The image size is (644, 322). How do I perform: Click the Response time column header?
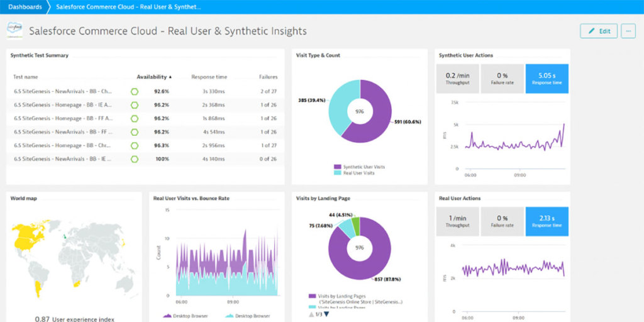209,77
